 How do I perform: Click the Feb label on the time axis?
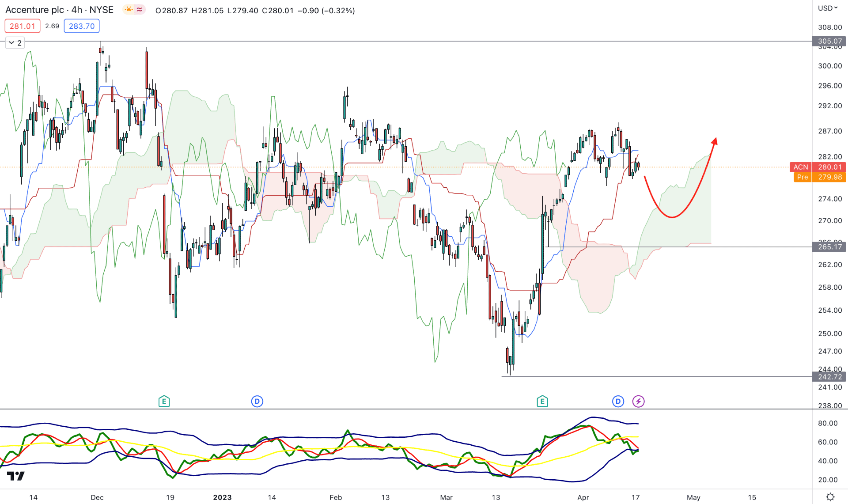coord(336,497)
